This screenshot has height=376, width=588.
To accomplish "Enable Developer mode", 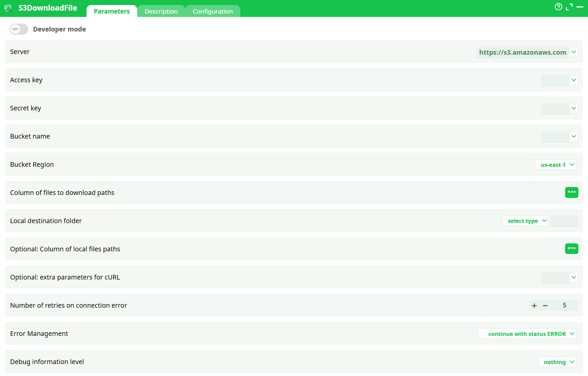I will [x=19, y=29].
